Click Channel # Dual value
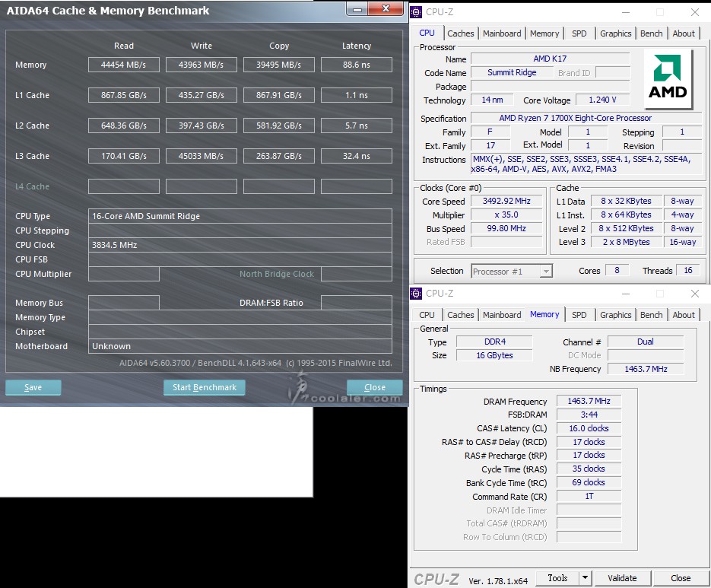Viewport: 711px width, 588px height. tap(646, 342)
